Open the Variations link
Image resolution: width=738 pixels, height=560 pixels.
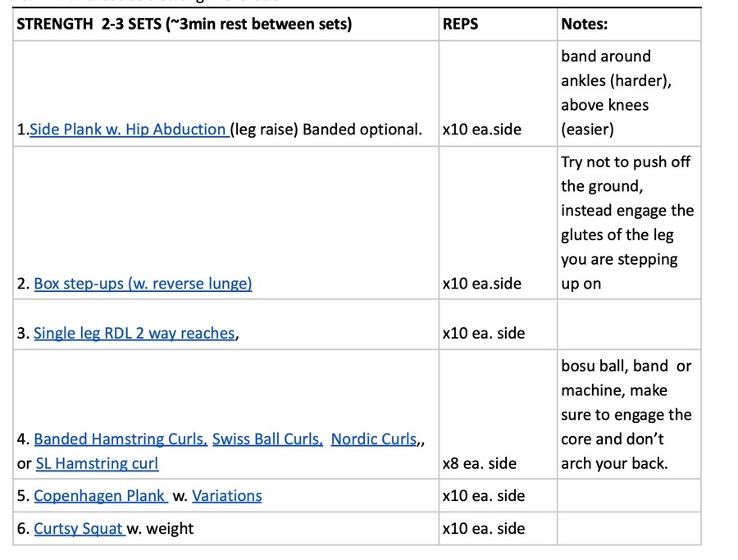(227, 496)
